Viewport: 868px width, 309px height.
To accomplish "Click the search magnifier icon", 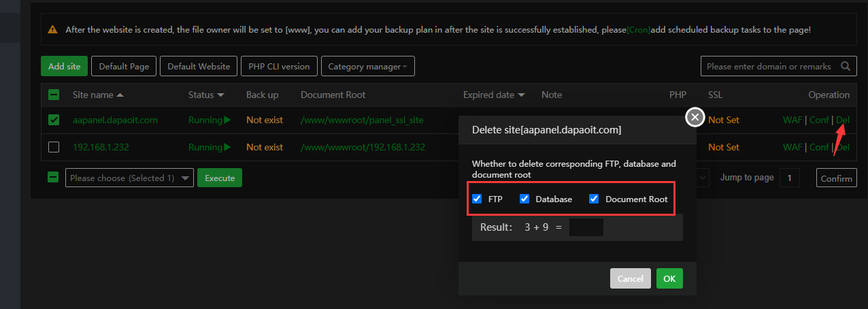I will [x=846, y=67].
